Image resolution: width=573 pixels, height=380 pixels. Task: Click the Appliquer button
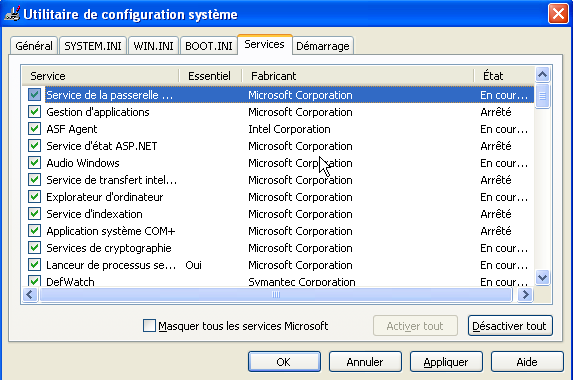click(446, 362)
